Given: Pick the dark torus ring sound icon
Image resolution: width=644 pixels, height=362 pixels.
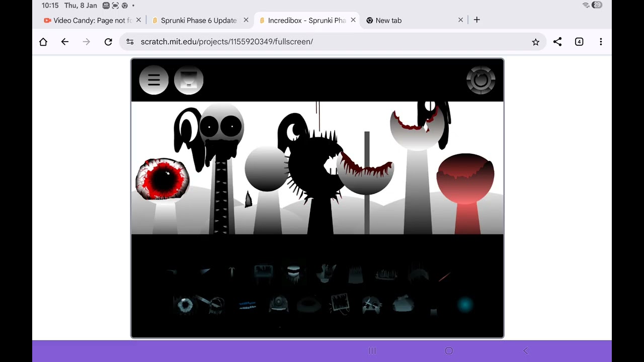Looking at the screenshot, I should pos(309,305).
